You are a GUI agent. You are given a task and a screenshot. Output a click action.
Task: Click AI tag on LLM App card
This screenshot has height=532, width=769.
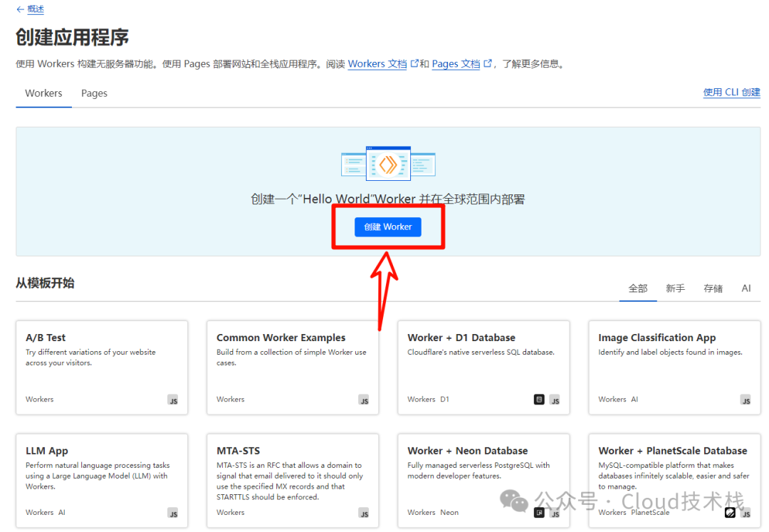62,512
